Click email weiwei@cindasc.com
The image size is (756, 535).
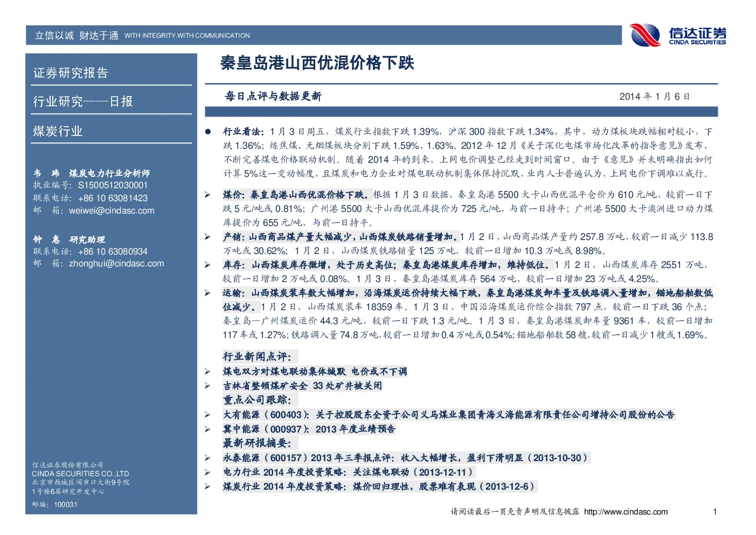[x=112, y=211]
